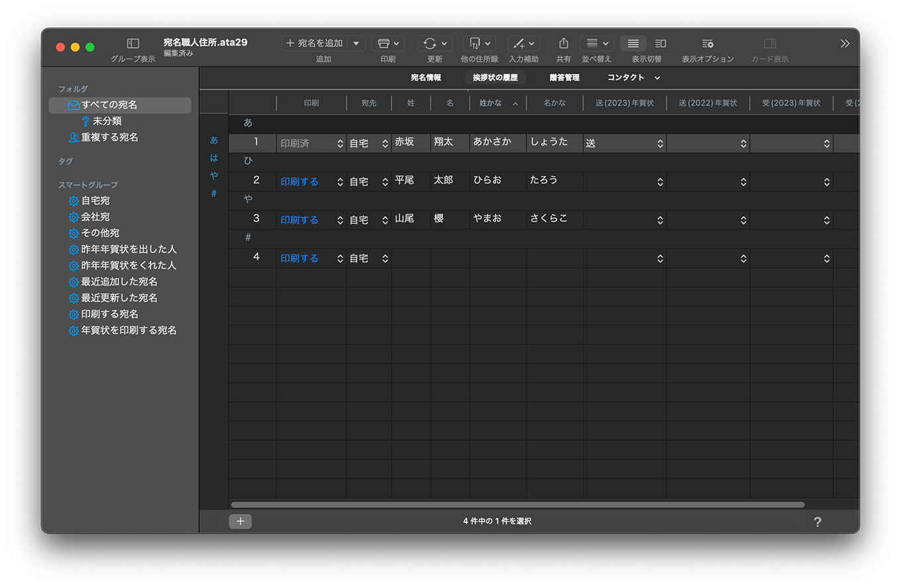Screen dimensions: 901x588
Task: Open the 印刷 print toolbar menu
Action: [x=388, y=43]
